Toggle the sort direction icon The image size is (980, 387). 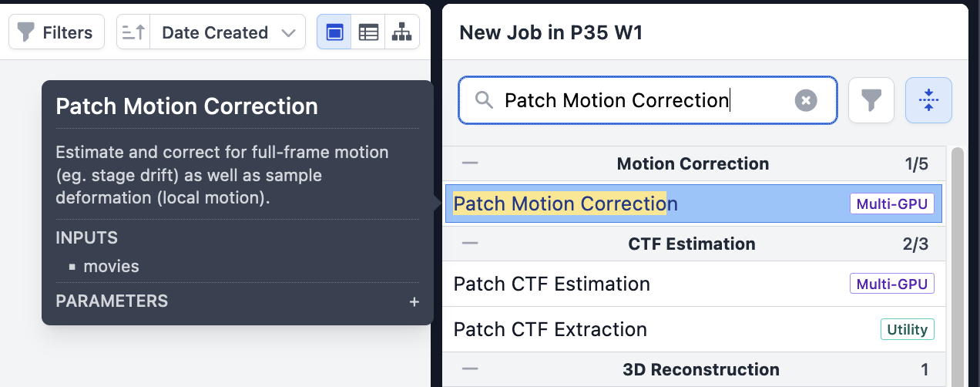133,32
